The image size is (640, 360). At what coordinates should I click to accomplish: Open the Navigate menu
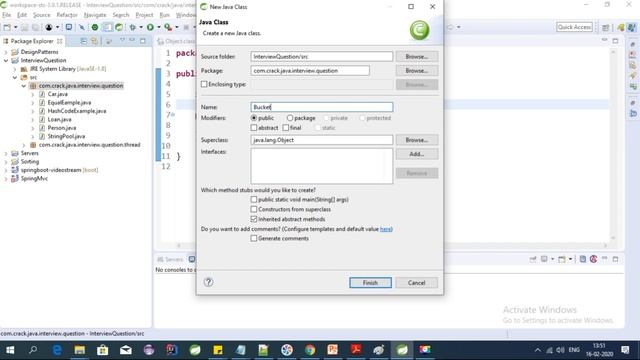[x=95, y=15]
